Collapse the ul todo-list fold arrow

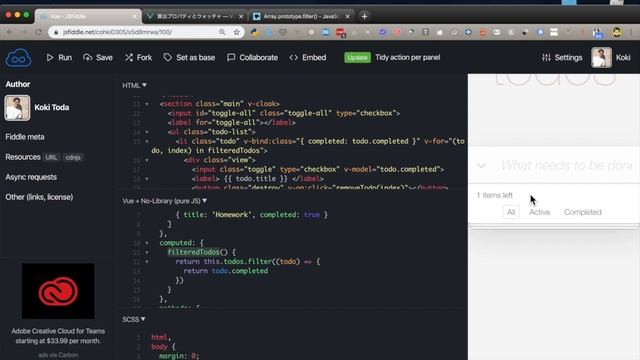coord(147,132)
